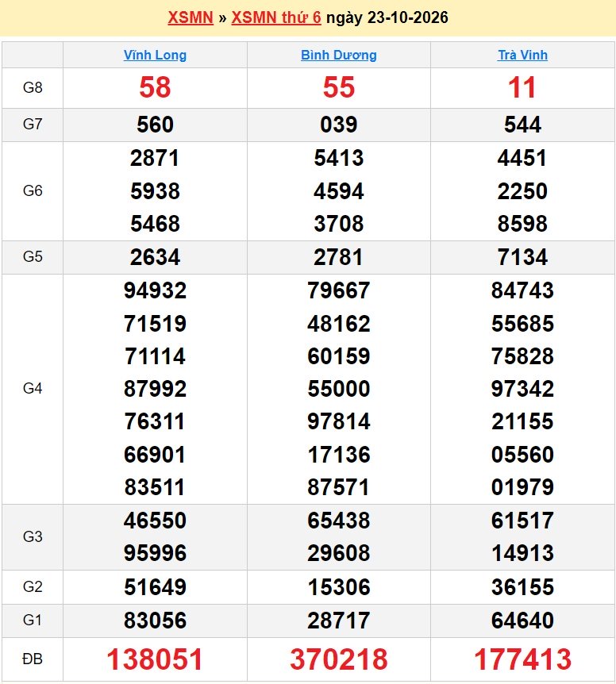The image size is (616, 684).
Task: Open the Trà Vinh province link
Action: [522, 55]
